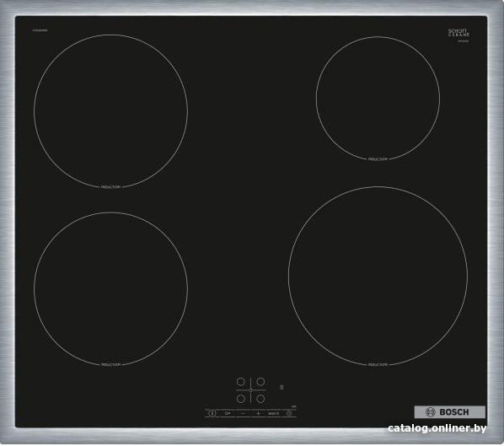Select the top-left zone selector circle
This screenshot has width=504, height=446.
tap(240, 382)
